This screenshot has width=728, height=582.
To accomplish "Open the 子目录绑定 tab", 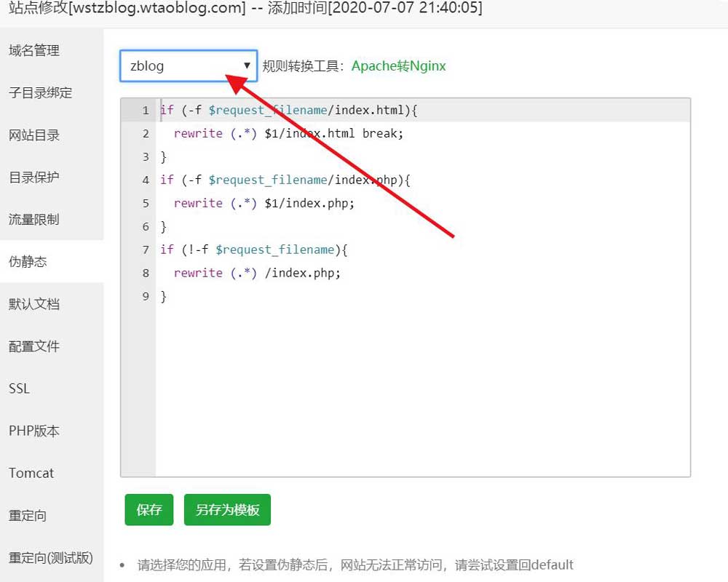I will (41, 92).
